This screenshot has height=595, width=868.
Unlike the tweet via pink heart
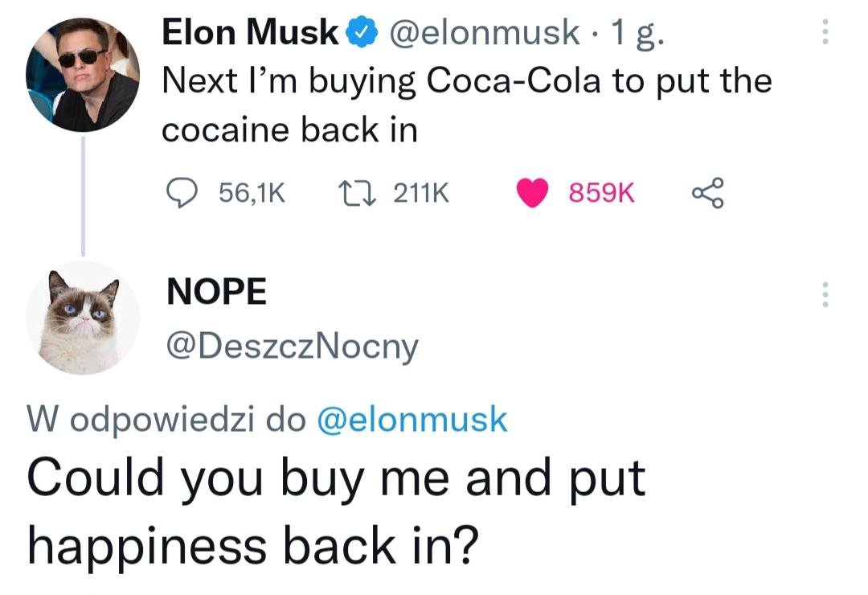point(533,193)
